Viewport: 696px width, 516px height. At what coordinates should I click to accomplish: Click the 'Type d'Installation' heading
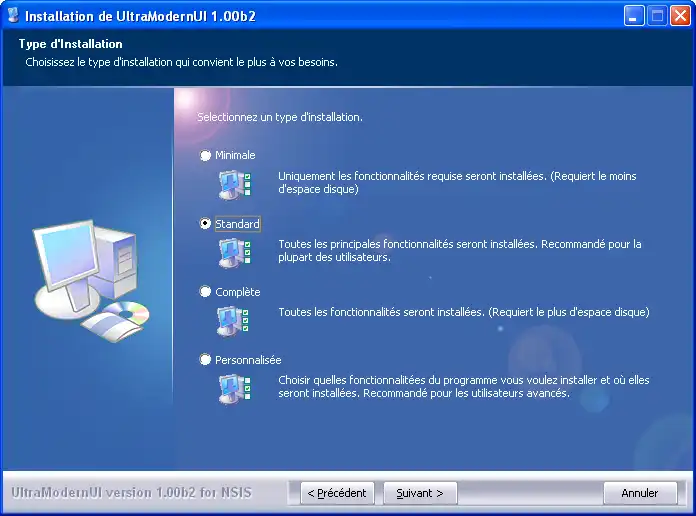(71, 44)
